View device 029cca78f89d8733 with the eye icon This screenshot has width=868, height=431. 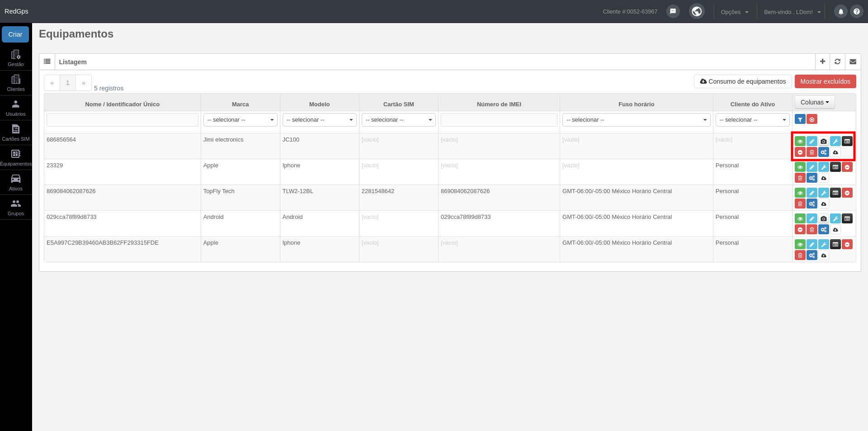800,219
